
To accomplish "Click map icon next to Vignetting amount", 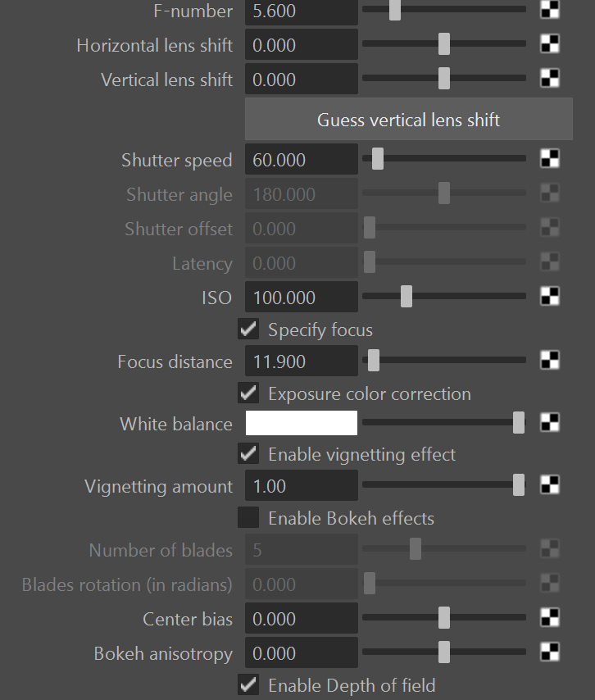I will (x=550, y=485).
